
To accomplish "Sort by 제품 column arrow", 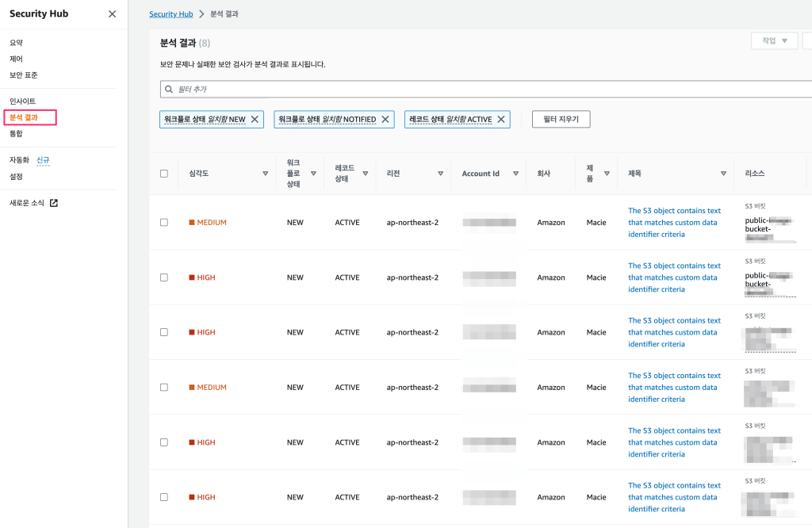I will pos(607,174).
